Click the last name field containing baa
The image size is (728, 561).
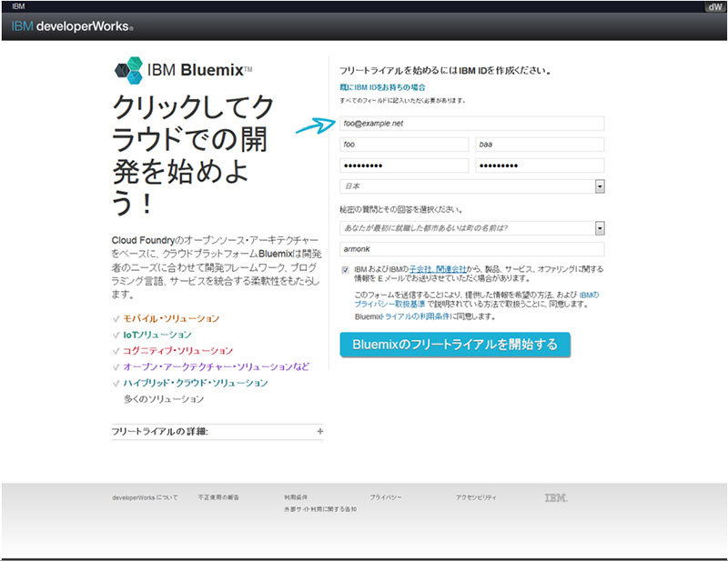(540, 145)
